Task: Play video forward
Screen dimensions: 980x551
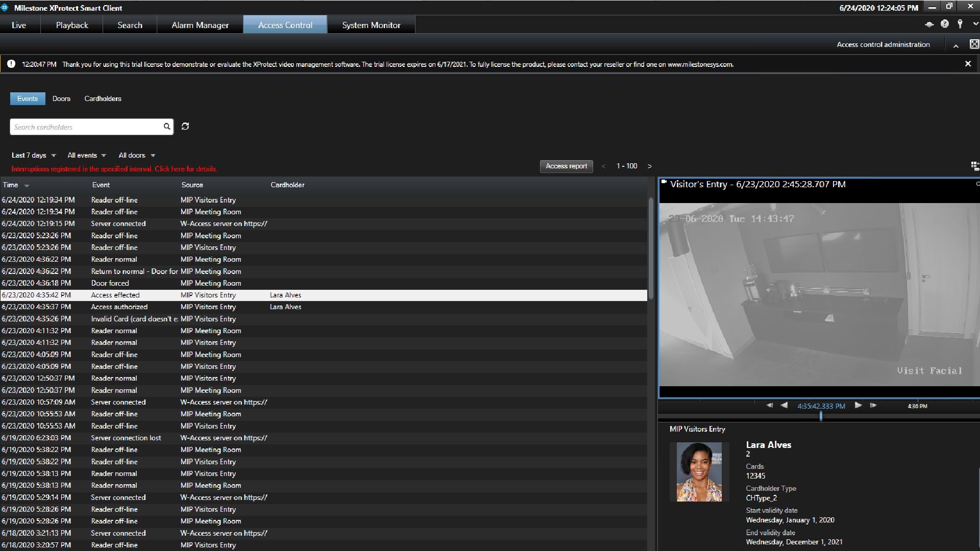Action: click(x=858, y=405)
